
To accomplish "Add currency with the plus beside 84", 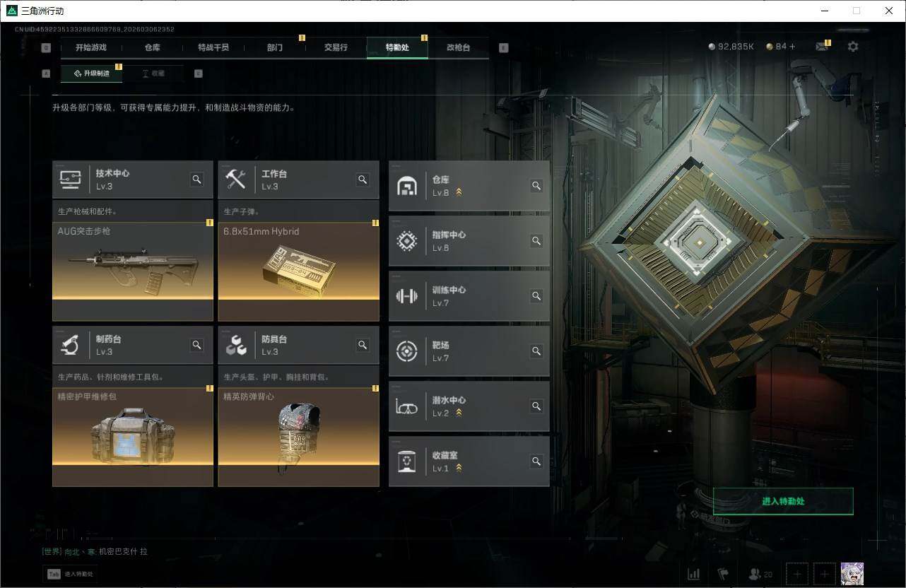I will click(792, 47).
